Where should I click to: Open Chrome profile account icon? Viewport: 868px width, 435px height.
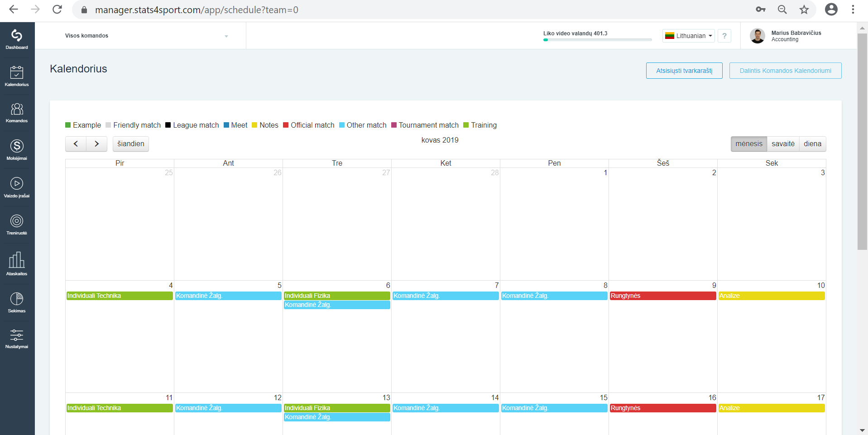pos(831,10)
